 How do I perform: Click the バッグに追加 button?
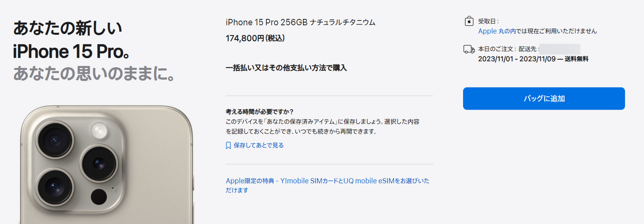click(544, 98)
